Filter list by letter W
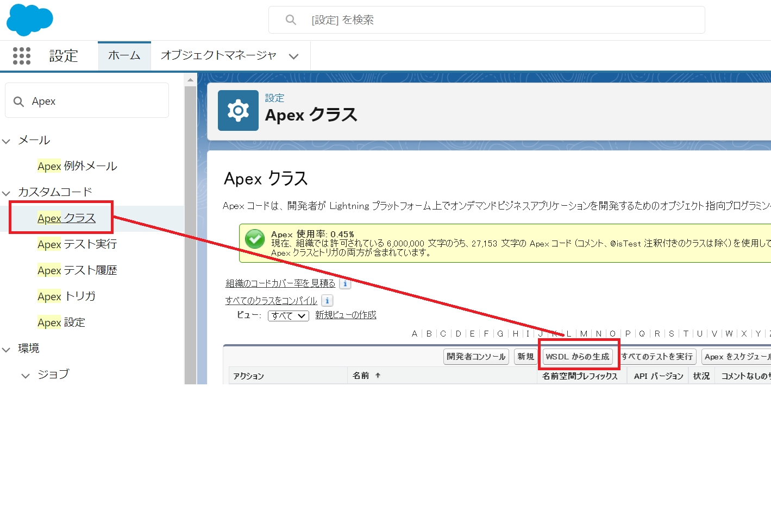Screen dimensions: 771x532 click(x=729, y=334)
